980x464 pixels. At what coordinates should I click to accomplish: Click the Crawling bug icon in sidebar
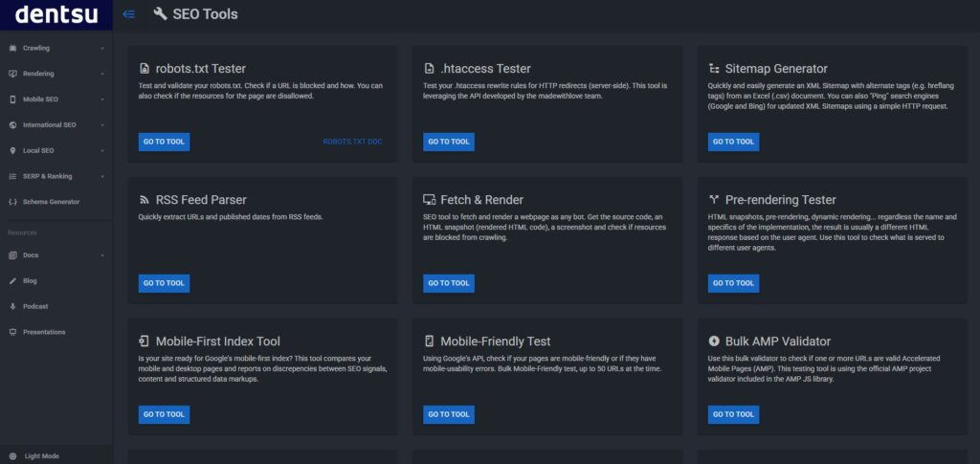tap(13, 48)
